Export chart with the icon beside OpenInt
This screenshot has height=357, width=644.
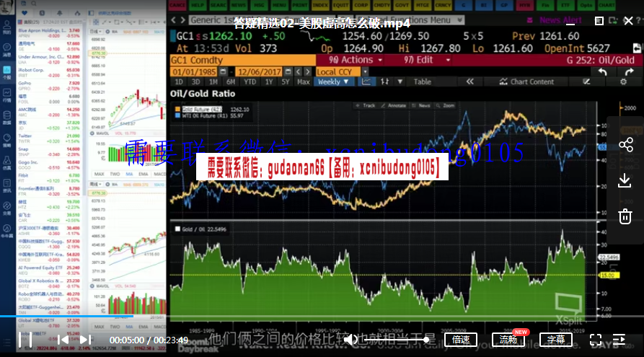pos(637,48)
